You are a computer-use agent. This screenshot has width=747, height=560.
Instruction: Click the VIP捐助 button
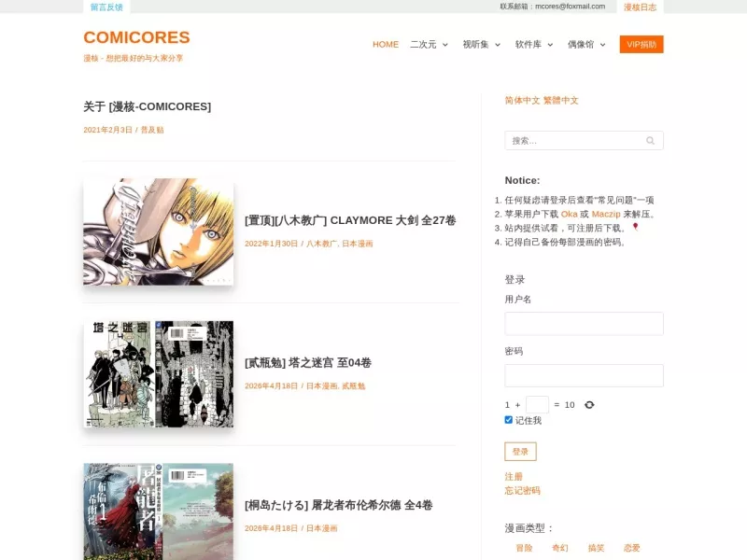641,44
